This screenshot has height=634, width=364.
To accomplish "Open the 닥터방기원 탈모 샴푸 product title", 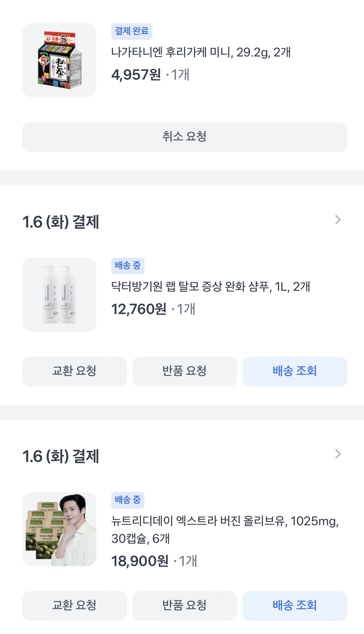I will (211, 287).
